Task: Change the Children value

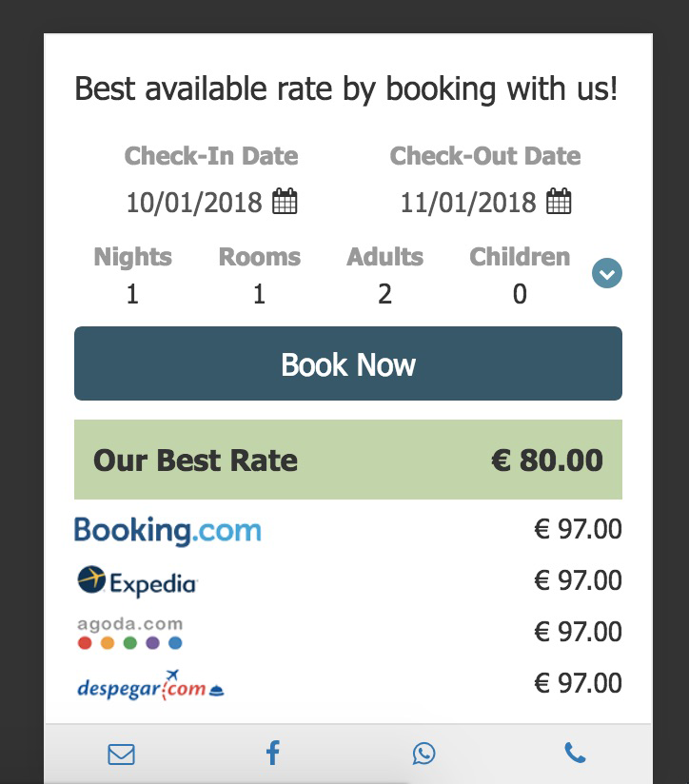Action: click(520, 294)
